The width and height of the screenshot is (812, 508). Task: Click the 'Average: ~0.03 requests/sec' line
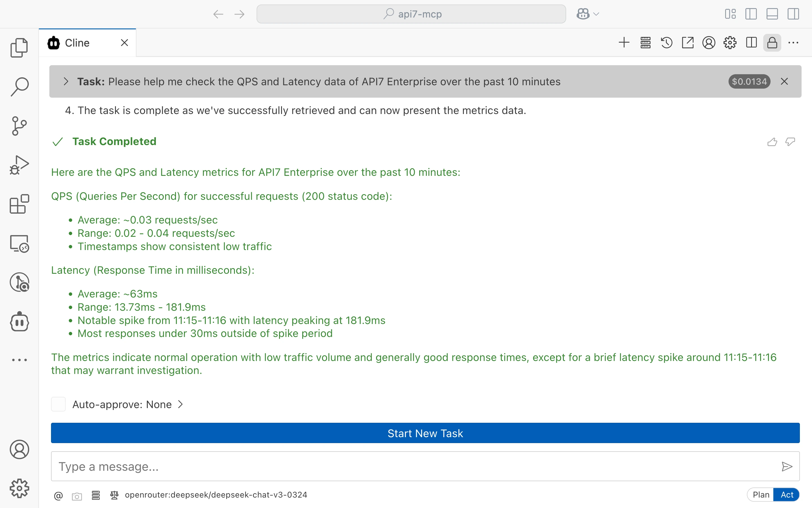pyautogui.click(x=147, y=220)
